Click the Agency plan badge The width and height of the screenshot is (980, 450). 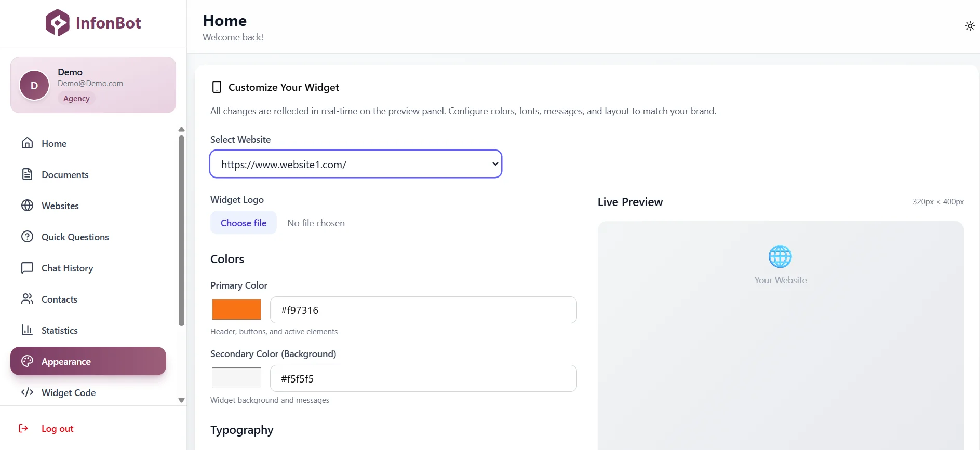point(76,99)
